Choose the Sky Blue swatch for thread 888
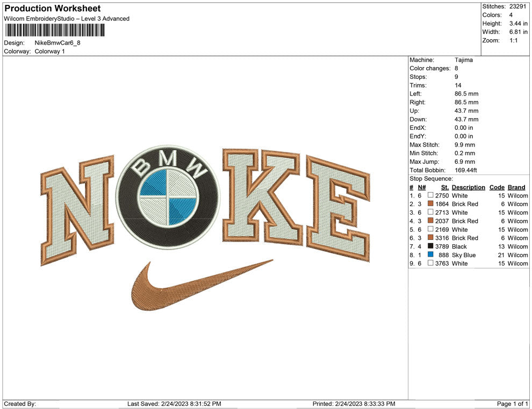 tap(430, 254)
